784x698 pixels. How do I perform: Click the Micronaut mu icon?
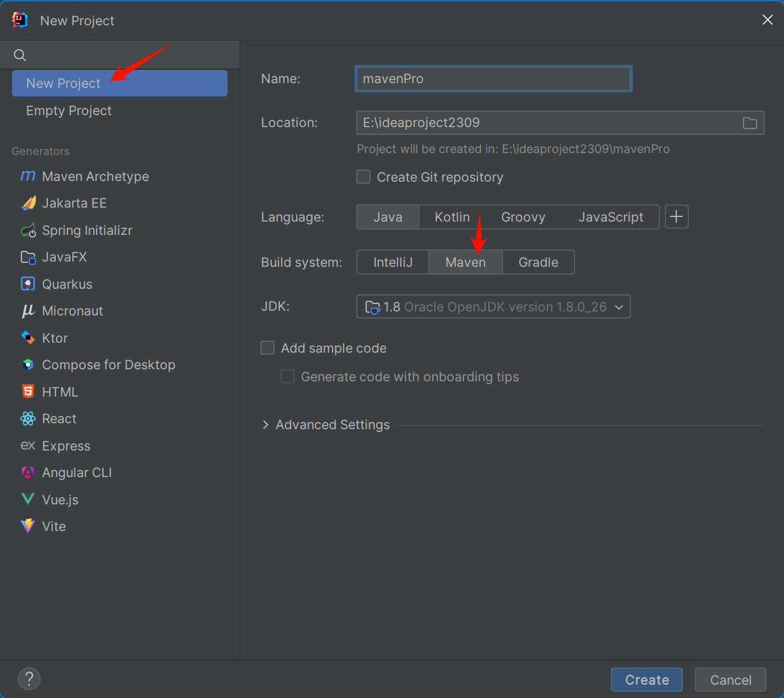pyautogui.click(x=28, y=311)
